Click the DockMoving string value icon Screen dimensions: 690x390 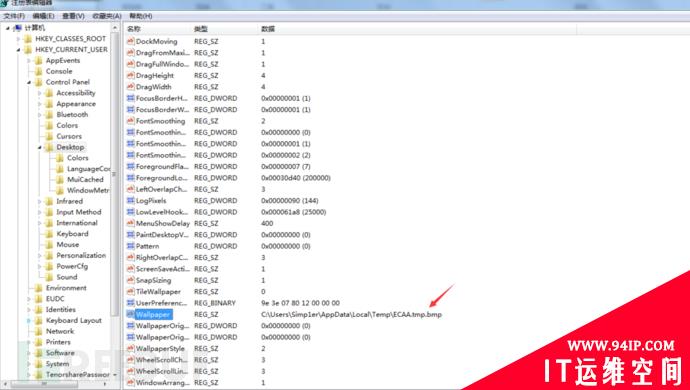click(130, 41)
